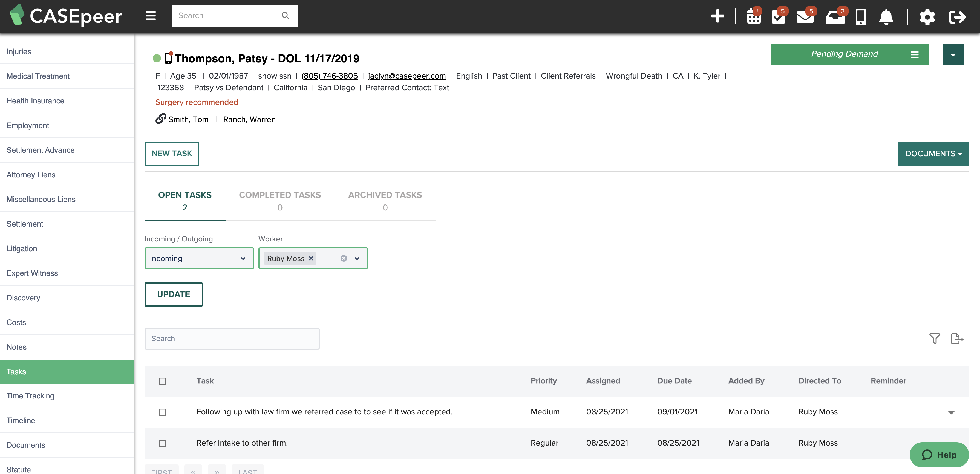Open Costs in the sidebar
980x474 pixels.
67,323
